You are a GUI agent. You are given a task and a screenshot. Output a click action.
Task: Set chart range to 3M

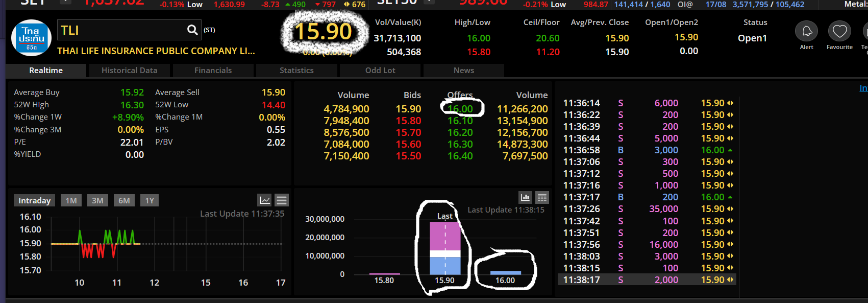(97, 200)
